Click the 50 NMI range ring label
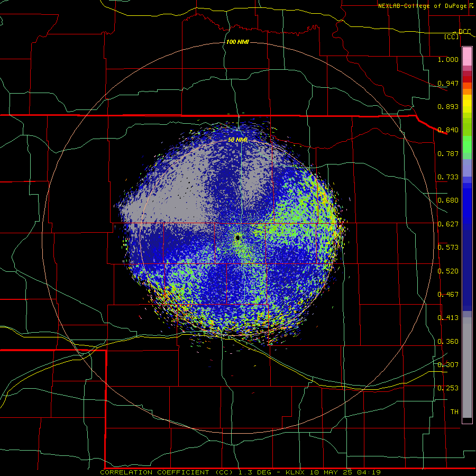Screen dimensions: 476x476 (237, 140)
